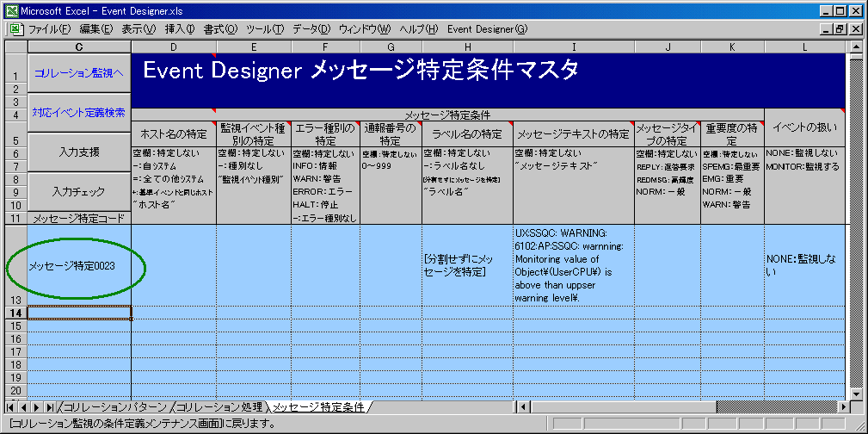Click cell メッセージ特定0023
868x434 pixels.
(79, 265)
